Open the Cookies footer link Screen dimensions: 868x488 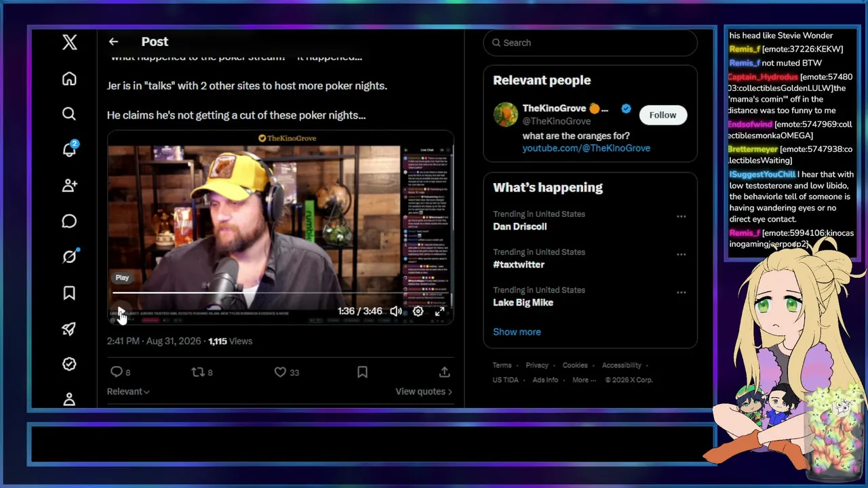(575, 365)
